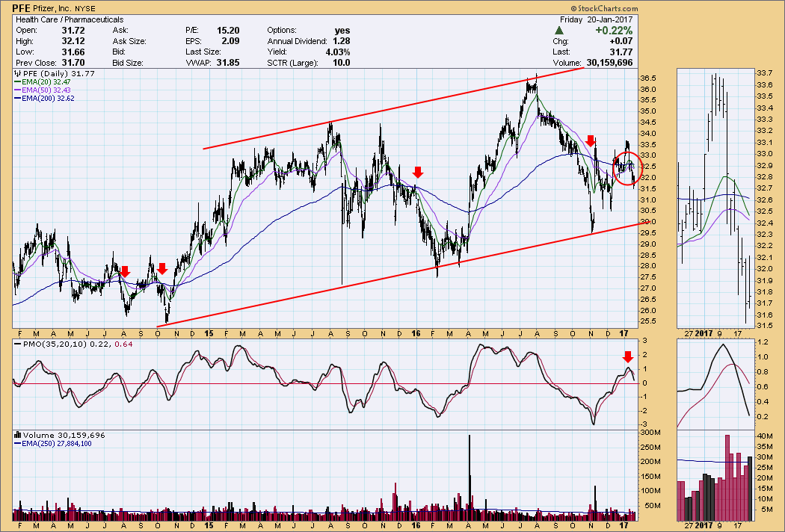The image size is (785, 532).
Task: Click the -3 PMO axis label
Action: click(x=644, y=424)
